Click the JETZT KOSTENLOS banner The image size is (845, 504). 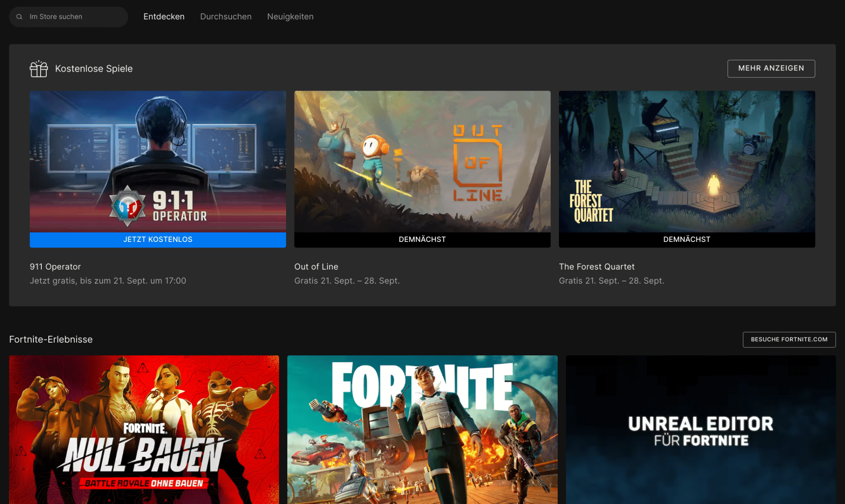[x=158, y=240]
